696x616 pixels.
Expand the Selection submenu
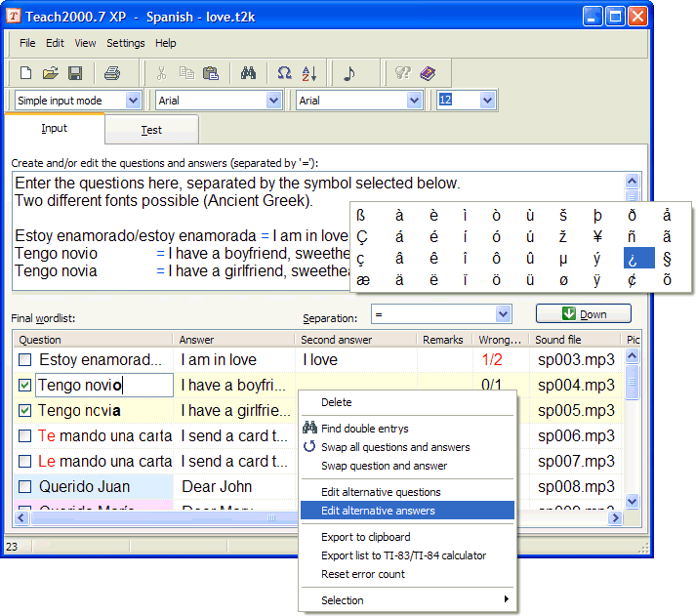(x=407, y=600)
